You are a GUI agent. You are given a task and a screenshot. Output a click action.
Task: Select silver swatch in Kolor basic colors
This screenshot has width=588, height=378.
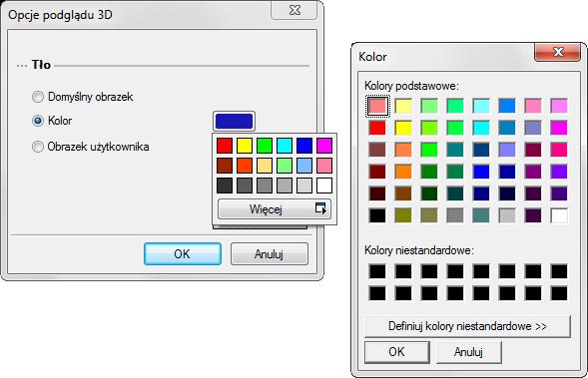507,215
